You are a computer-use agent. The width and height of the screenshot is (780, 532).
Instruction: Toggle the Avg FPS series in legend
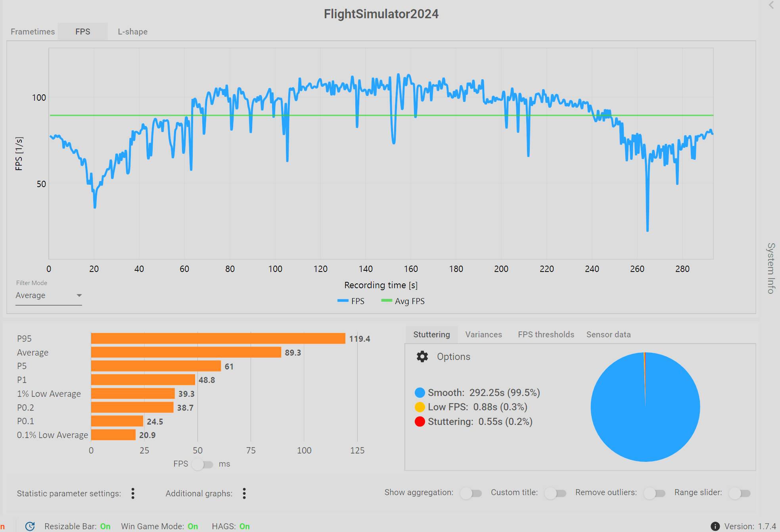coord(403,301)
